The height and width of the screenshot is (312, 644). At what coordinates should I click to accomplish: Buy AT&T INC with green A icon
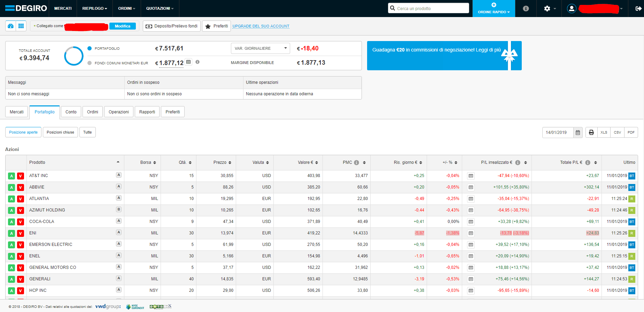tap(11, 176)
